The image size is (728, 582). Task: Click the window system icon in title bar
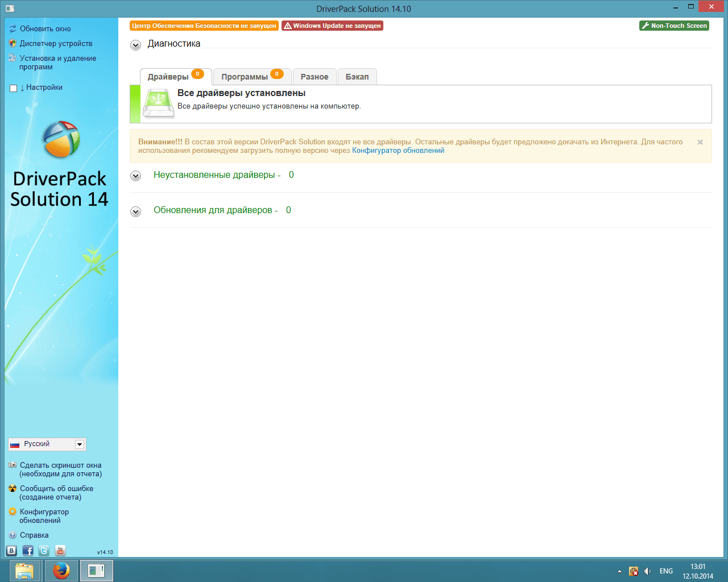click(x=10, y=9)
